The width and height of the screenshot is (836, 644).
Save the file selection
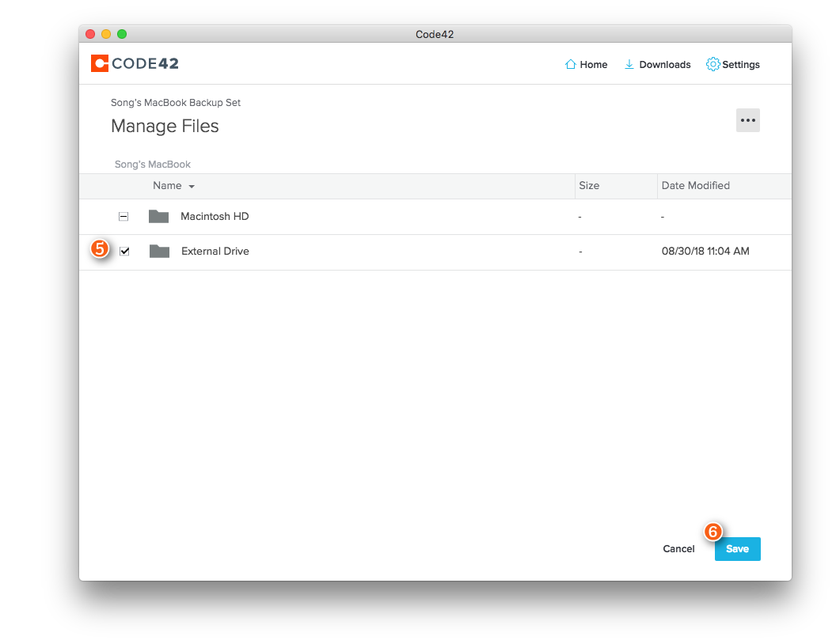pyautogui.click(x=737, y=548)
